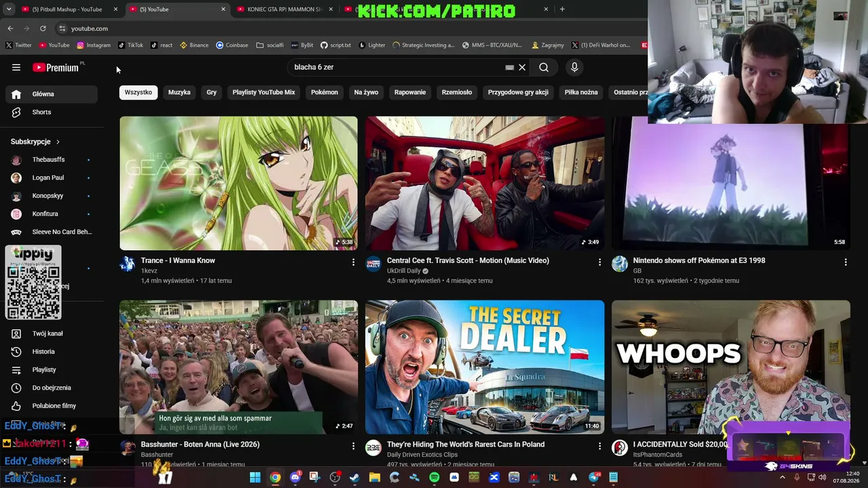This screenshot has width=868, height=488.
Task: Click the magnifier search button
Action: pos(544,67)
